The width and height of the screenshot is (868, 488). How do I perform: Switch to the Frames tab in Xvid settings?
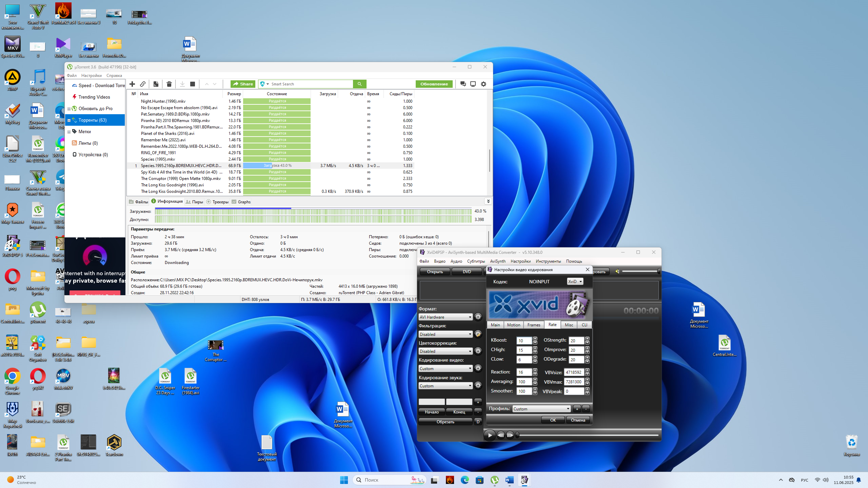pyautogui.click(x=534, y=325)
